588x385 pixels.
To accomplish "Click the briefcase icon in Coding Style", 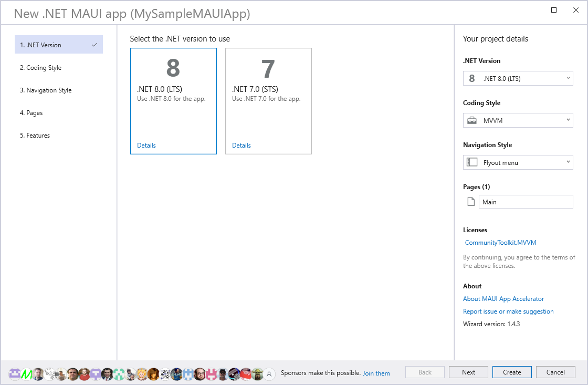I will pos(472,120).
